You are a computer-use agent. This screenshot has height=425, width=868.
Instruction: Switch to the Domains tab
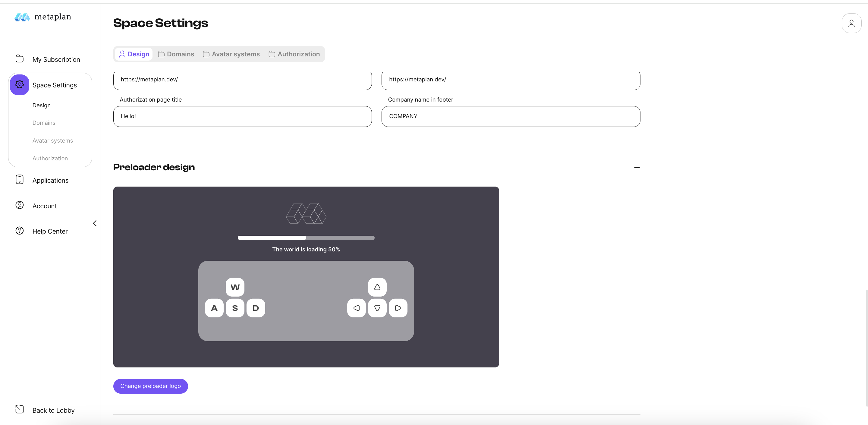[x=176, y=54]
